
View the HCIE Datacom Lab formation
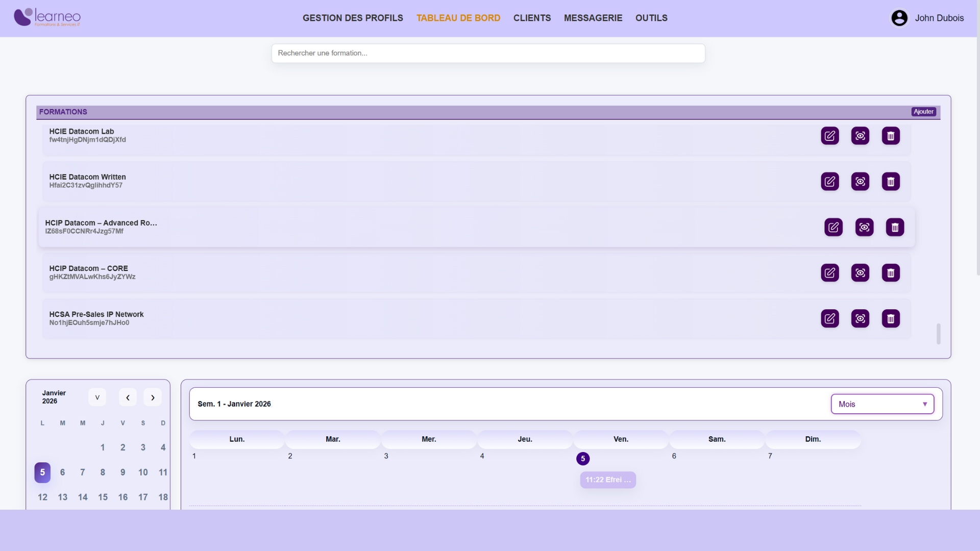pyautogui.click(x=860, y=136)
